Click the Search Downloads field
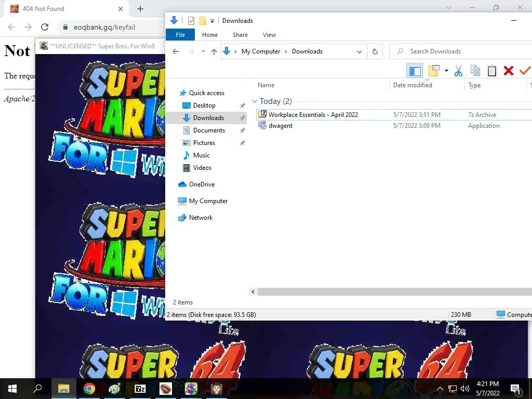The width and height of the screenshot is (532, 399). click(x=461, y=51)
